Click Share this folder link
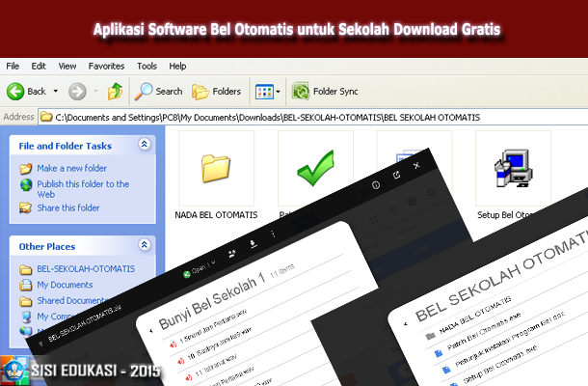 coord(68,207)
